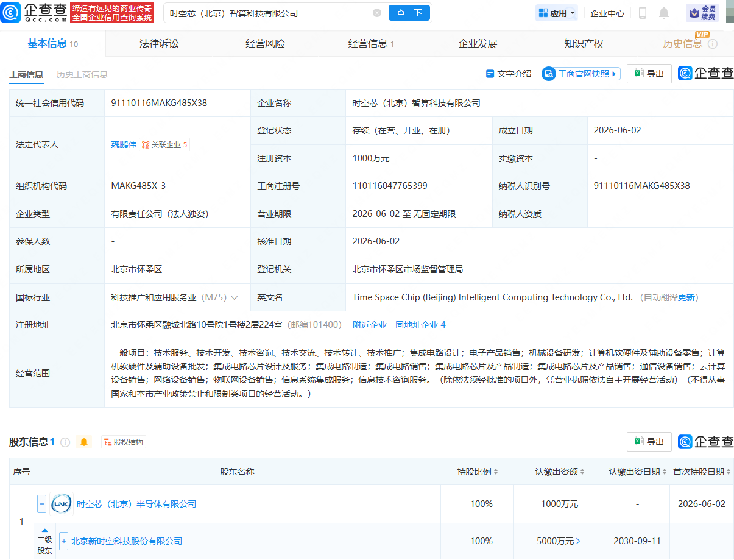Click registration number 110116047765399

[390, 186]
